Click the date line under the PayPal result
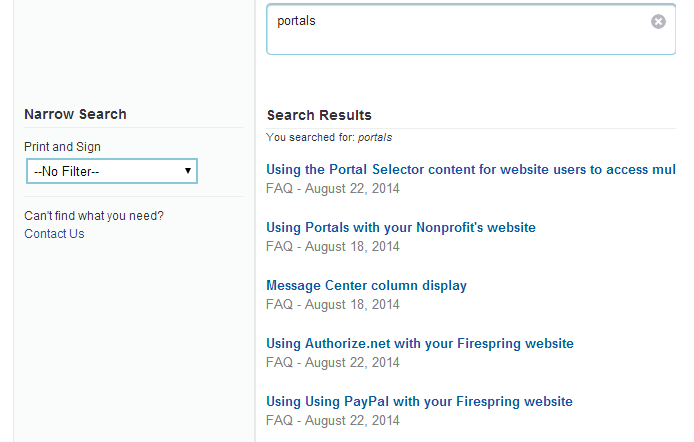This screenshot has width=694, height=442. tap(332, 420)
